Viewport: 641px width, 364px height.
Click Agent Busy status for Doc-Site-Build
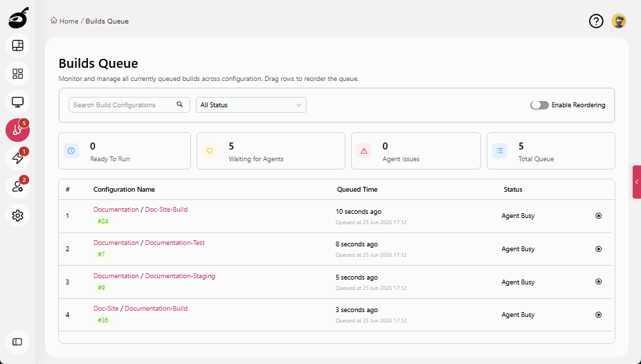[x=518, y=216]
